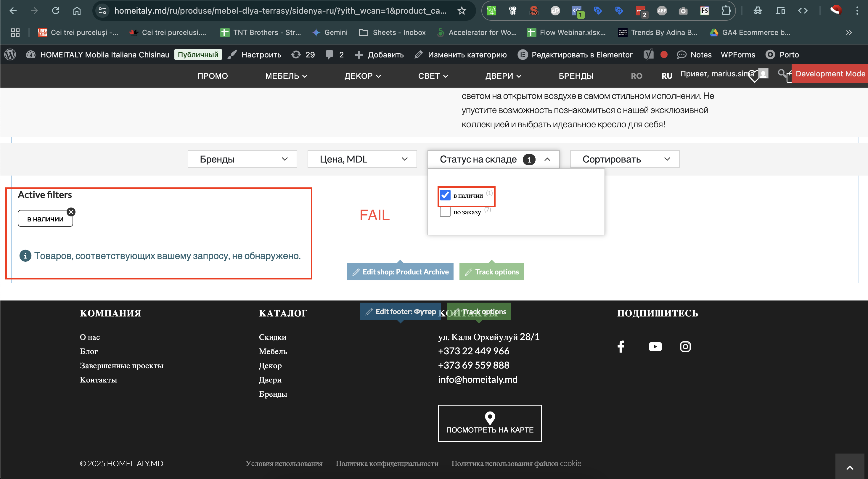
Task: Open the apps grid in bookmarks bar
Action: [15, 32]
